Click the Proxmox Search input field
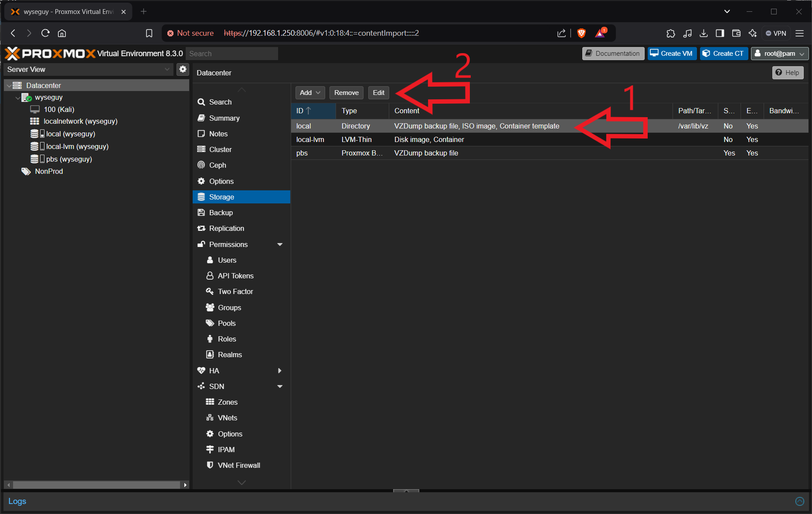The width and height of the screenshot is (812, 514). pyautogui.click(x=232, y=54)
